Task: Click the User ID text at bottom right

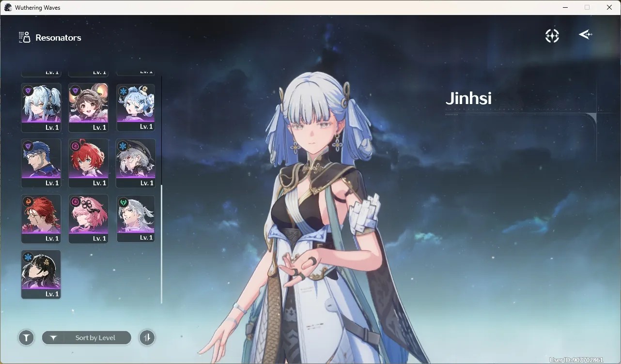Action: click(x=576, y=360)
